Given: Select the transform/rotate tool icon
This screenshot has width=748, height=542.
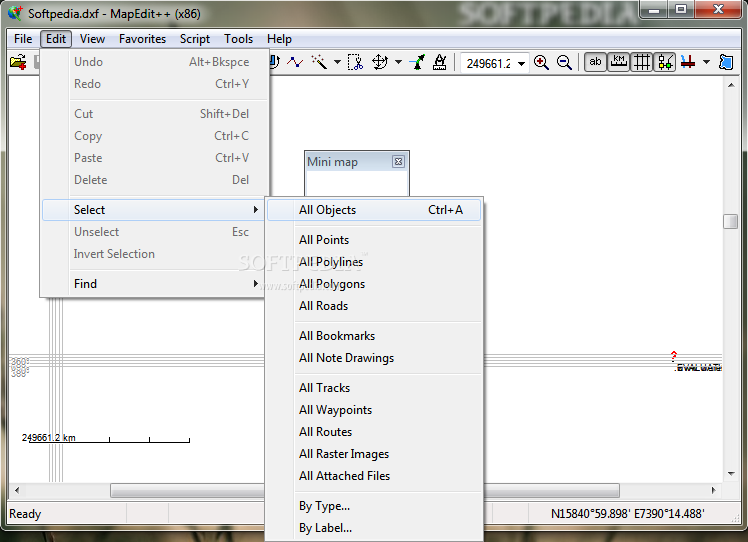Looking at the screenshot, I should click(x=380, y=62).
